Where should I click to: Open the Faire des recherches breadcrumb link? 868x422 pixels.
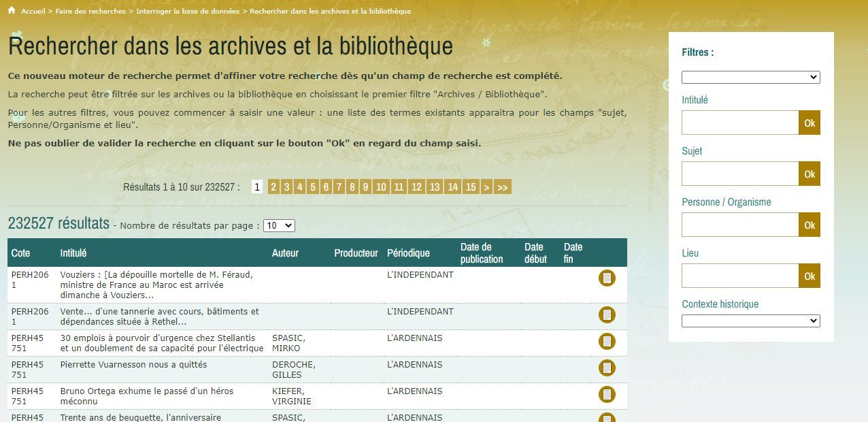point(91,11)
